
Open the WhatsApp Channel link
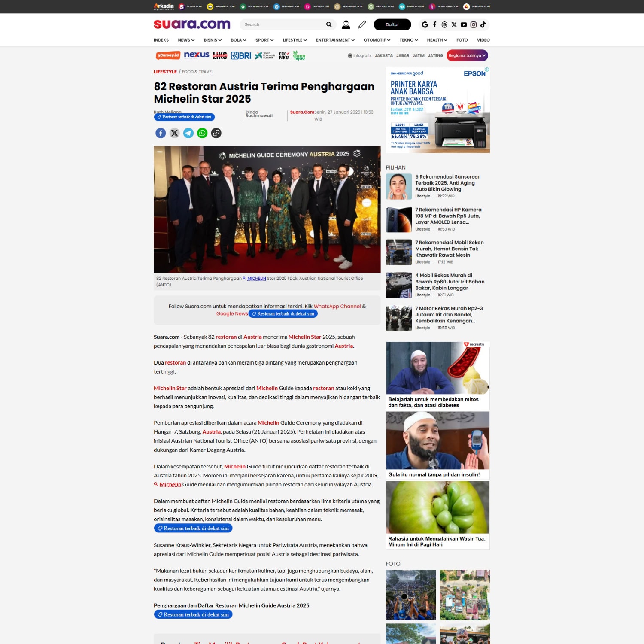(x=337, y=306)
